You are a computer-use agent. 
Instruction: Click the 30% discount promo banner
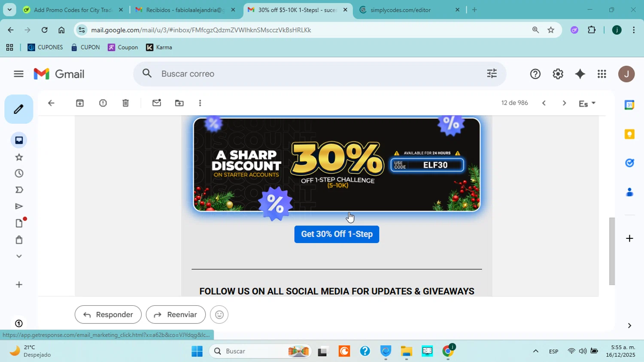point(337,165)
